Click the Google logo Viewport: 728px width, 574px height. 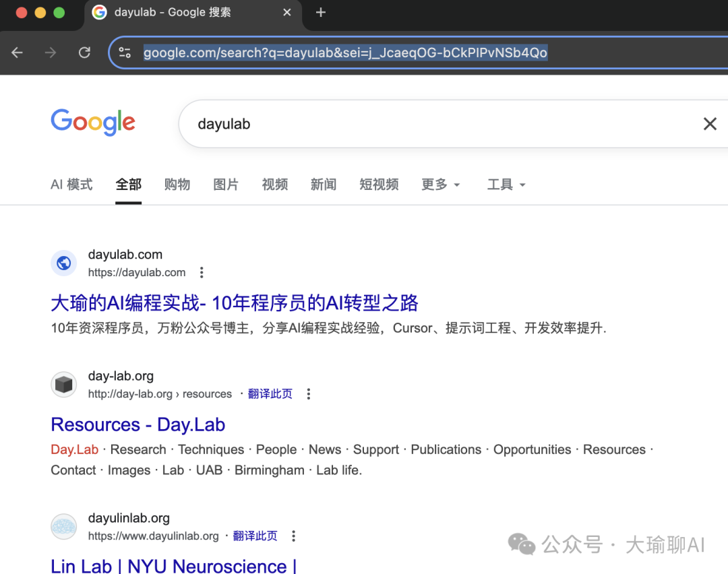point(93,123)
